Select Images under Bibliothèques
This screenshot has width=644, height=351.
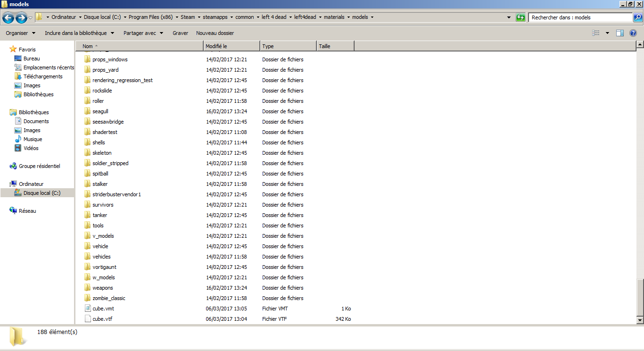(x=32, y=130)
